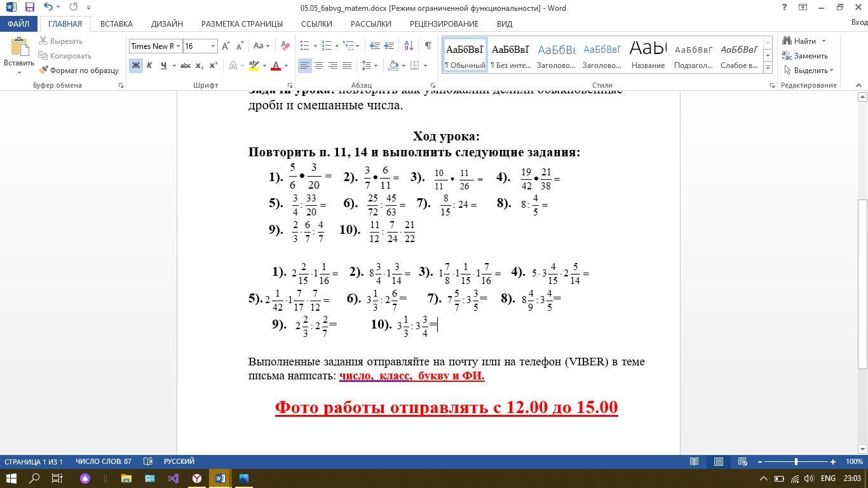The image size is (868, 488).
Task: Open the numbering library dropdown arrow
Action: click(x=336, y=46)
